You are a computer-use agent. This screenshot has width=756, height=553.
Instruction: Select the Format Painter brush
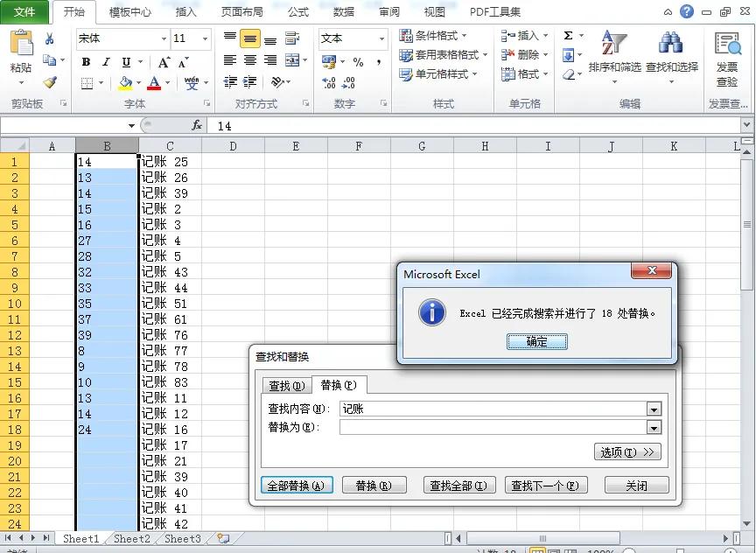[x=50, y=82]
